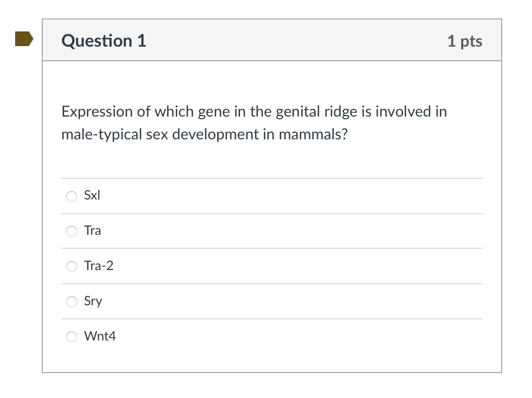Click the Tra-2 answer label text
Screen dimensions: 532x398
99,266
